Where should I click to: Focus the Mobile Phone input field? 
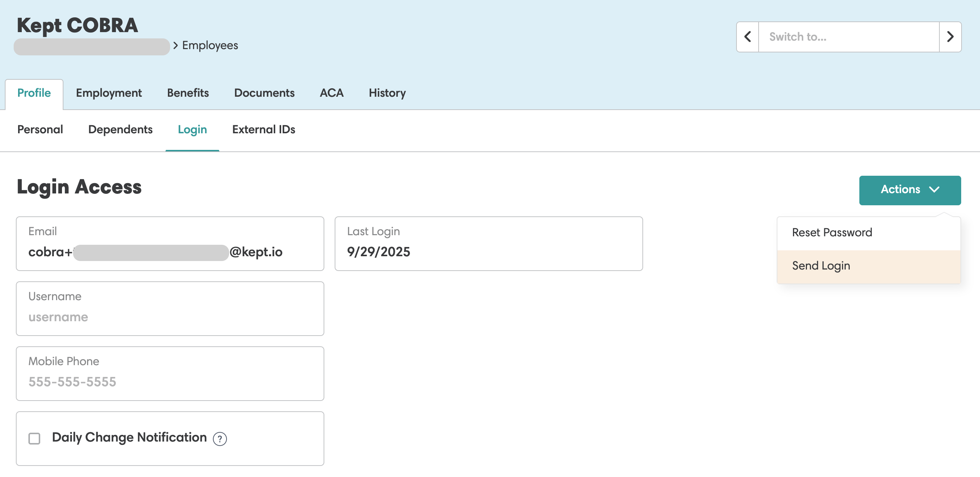170,381
